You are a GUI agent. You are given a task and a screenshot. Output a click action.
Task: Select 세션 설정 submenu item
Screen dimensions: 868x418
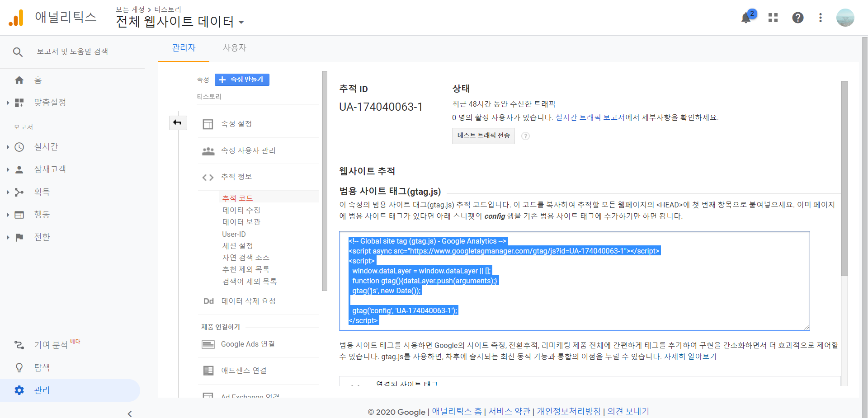[237, 246]
